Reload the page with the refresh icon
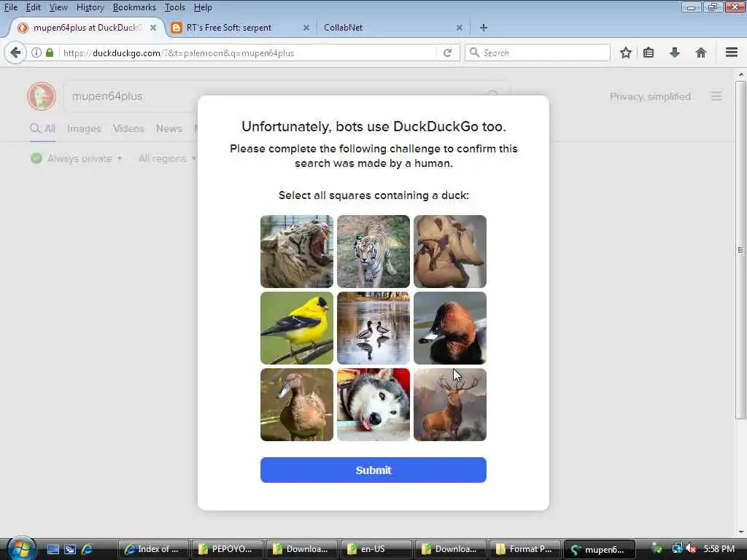This screenshot has width=747, height=560. pyautogui.click(x=447, y=52)
